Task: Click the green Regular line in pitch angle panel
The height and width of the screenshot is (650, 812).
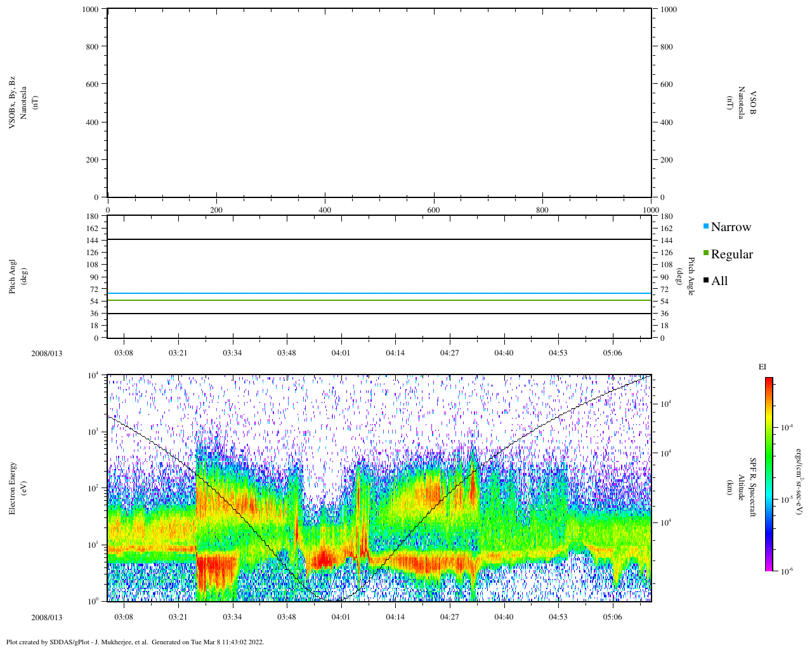Action: pos(379,300)
